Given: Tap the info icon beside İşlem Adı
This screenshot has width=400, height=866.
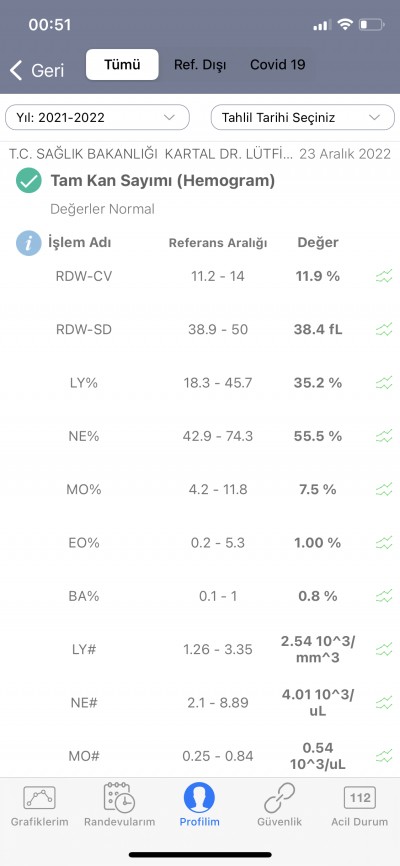Looking at the screenshot, I should tap(29, 243).
